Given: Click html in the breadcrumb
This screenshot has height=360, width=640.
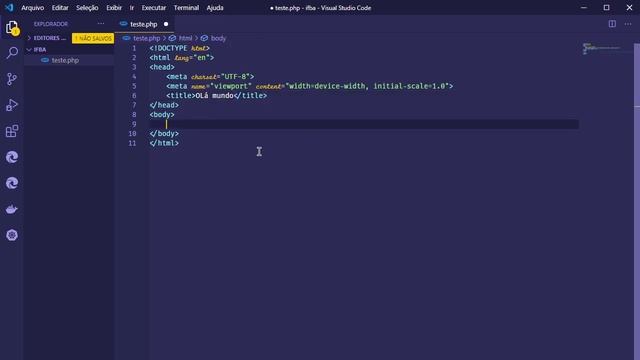Looking at the screenshot, I should tap(185, 38).
